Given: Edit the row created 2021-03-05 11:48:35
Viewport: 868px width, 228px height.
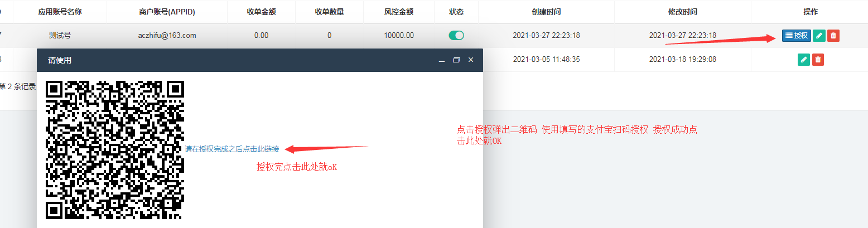Looking at the screenshot, I should point(804,59).
